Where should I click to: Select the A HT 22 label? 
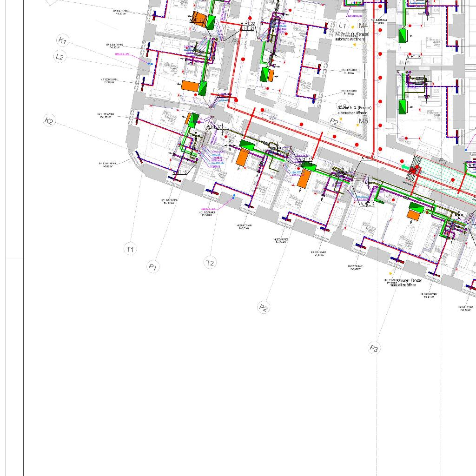click(x=248, y=23)
